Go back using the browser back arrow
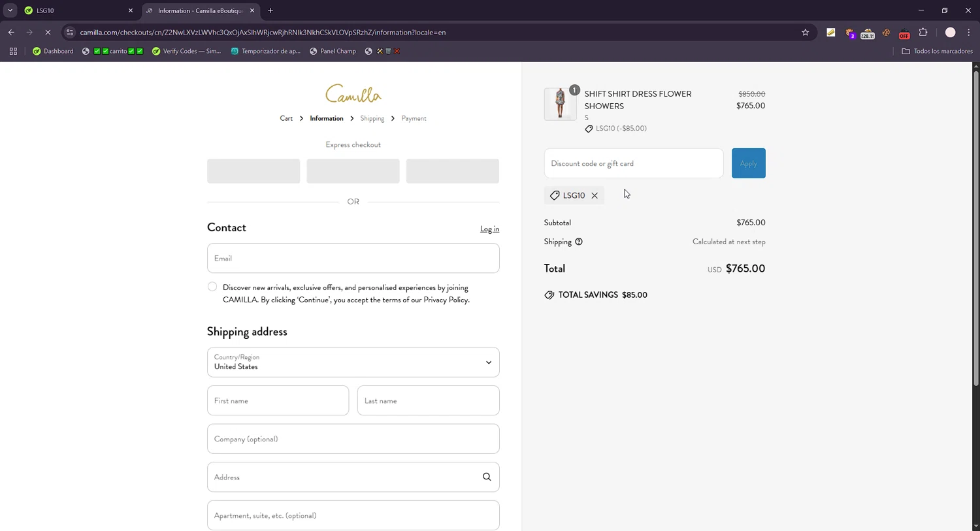This screenshot has width=980, height=531. pos(11,32)
